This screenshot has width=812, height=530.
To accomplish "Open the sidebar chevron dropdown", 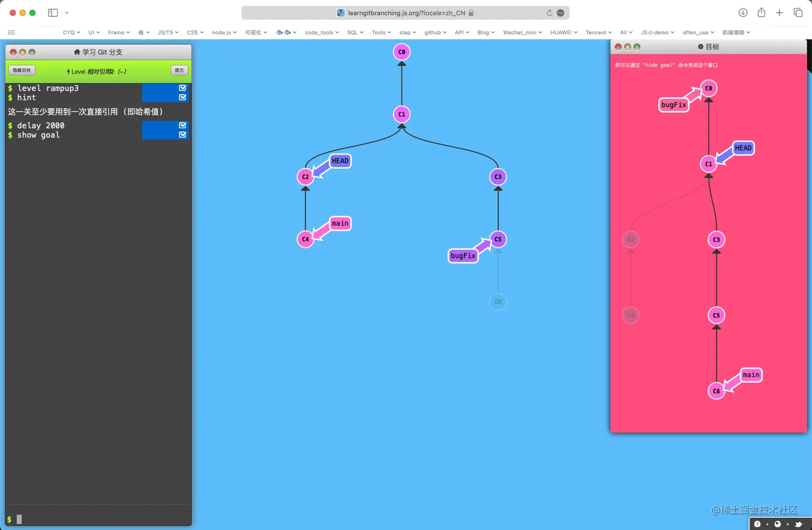I will pos(67,12).
